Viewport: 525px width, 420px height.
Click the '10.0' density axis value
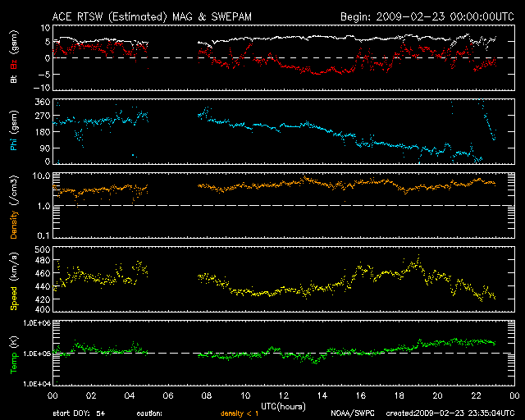(x=42, y=176)
